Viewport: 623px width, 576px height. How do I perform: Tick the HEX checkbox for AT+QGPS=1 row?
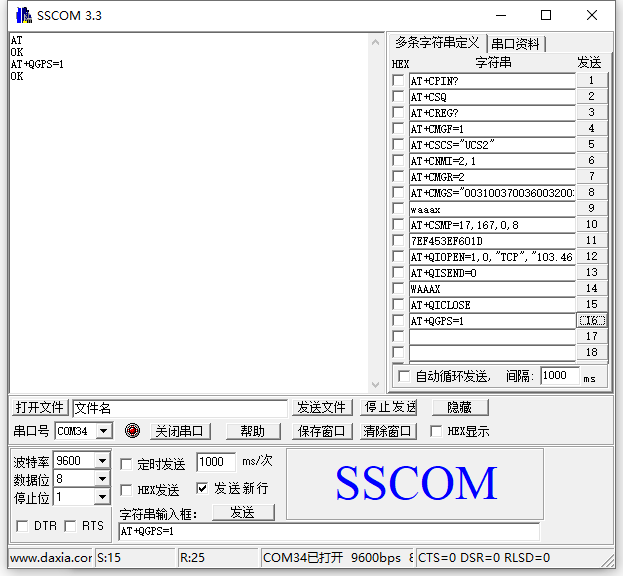[x=398, y=320]
